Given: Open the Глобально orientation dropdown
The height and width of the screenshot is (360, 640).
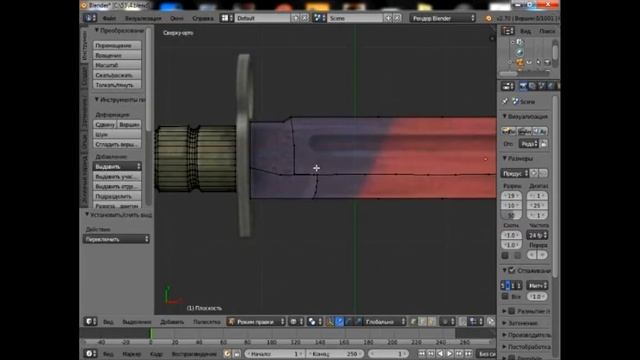Looking at the screenshot, I should (385, 322).
